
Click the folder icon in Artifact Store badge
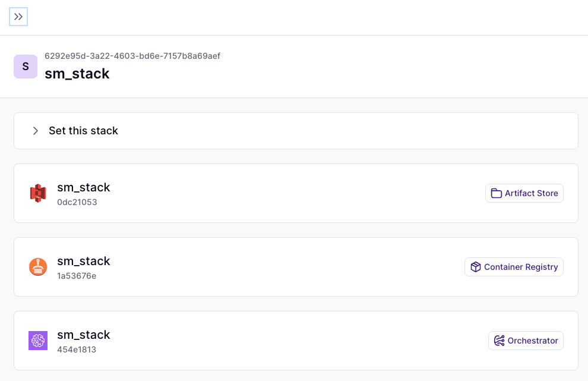(x=497, y=193)
